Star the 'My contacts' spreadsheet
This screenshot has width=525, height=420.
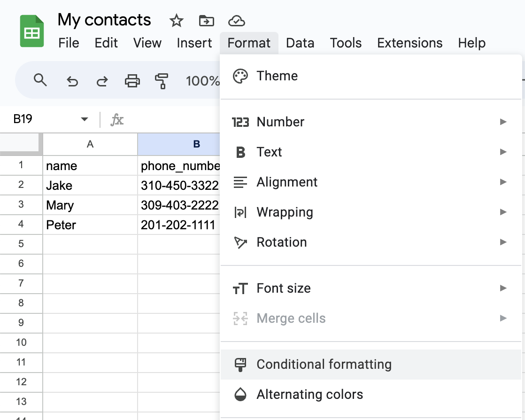coord(176,21)
